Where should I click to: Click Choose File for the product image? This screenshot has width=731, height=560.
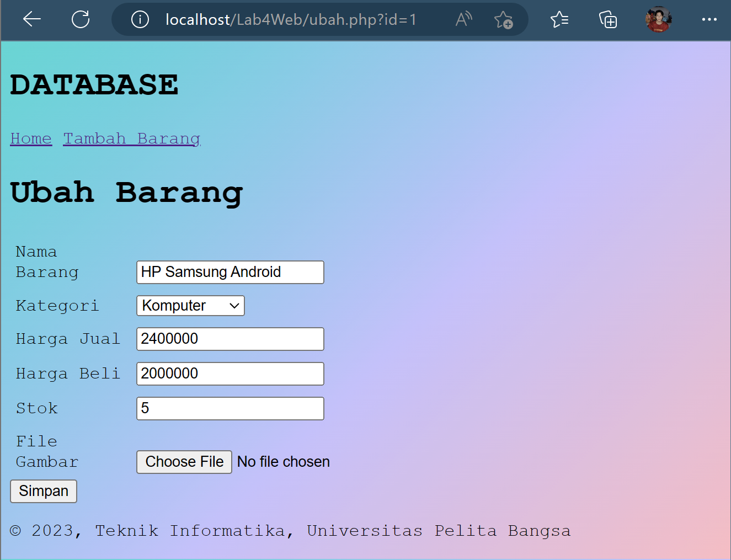click(184, 462)
